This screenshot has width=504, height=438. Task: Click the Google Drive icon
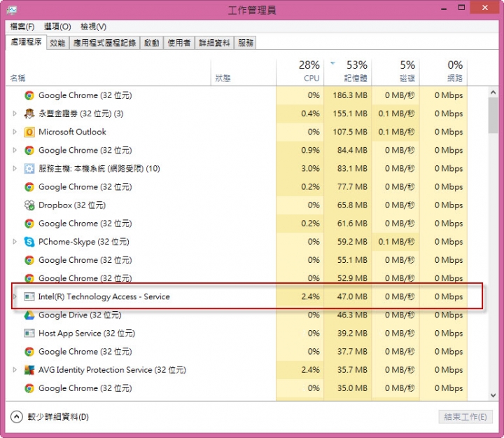tap(29, 315)
